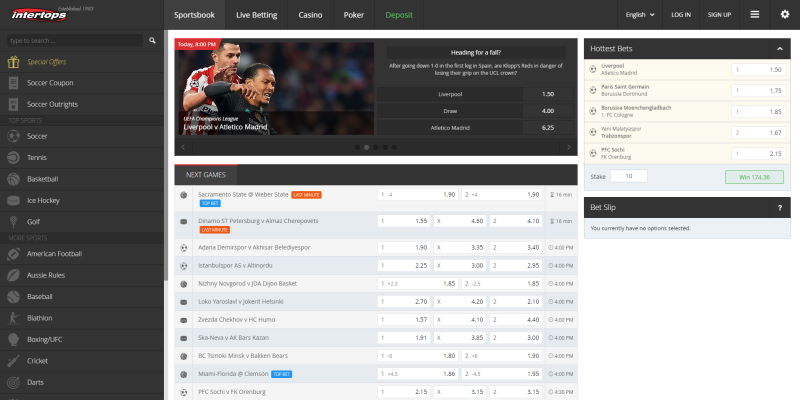The width and height of the screenshot is (800, 400).
Task: Select the Cricket icon in sidebar
Action: click(x=13, y=361)
